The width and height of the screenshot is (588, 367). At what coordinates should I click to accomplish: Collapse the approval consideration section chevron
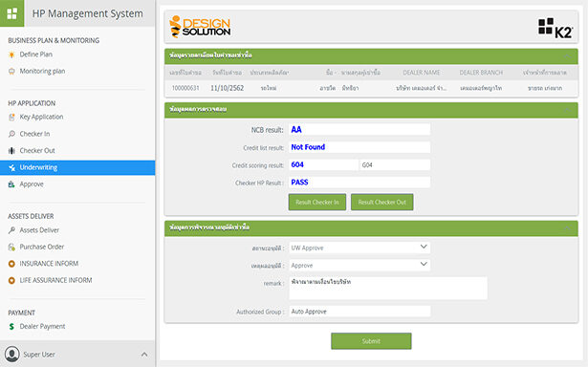(567, 227)
